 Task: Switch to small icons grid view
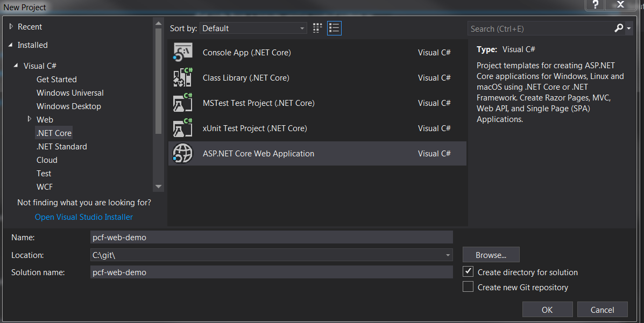317,28
